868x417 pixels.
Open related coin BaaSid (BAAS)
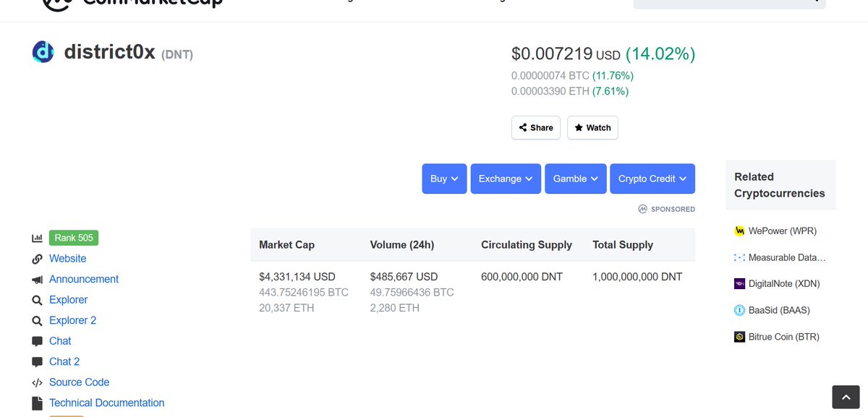point(779,310)
